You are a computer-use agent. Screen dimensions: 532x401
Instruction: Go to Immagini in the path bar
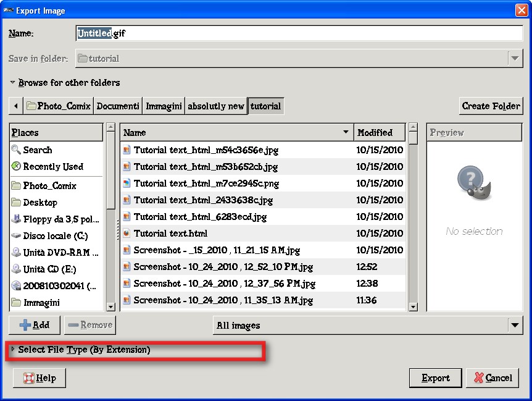coord(164,106)
